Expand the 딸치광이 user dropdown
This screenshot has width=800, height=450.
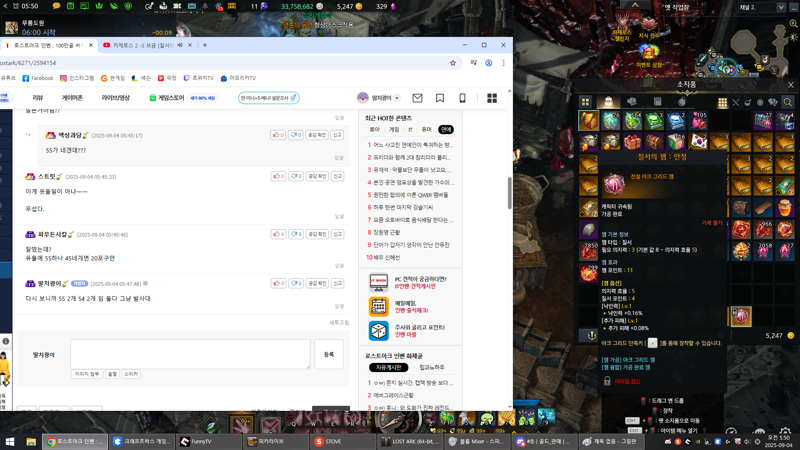pos(397,98)
